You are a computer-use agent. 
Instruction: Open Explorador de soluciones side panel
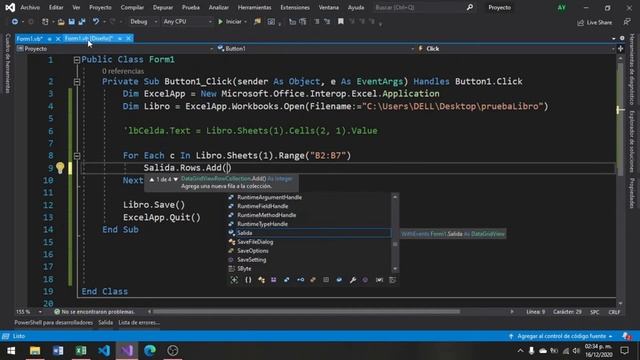[631, 141]
